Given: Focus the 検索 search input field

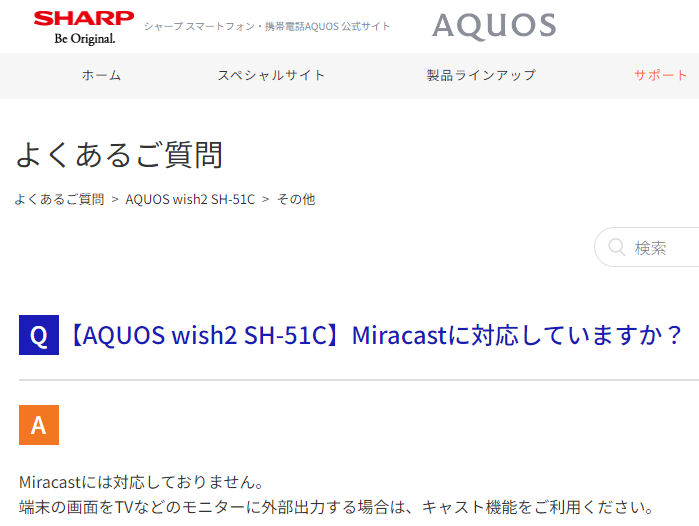Looking at the screenshot, I should [647, 247].
